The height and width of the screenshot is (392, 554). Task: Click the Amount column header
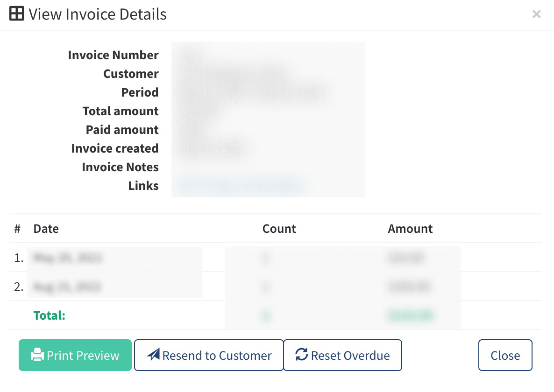pyautogui.click(x=410, y=229)
